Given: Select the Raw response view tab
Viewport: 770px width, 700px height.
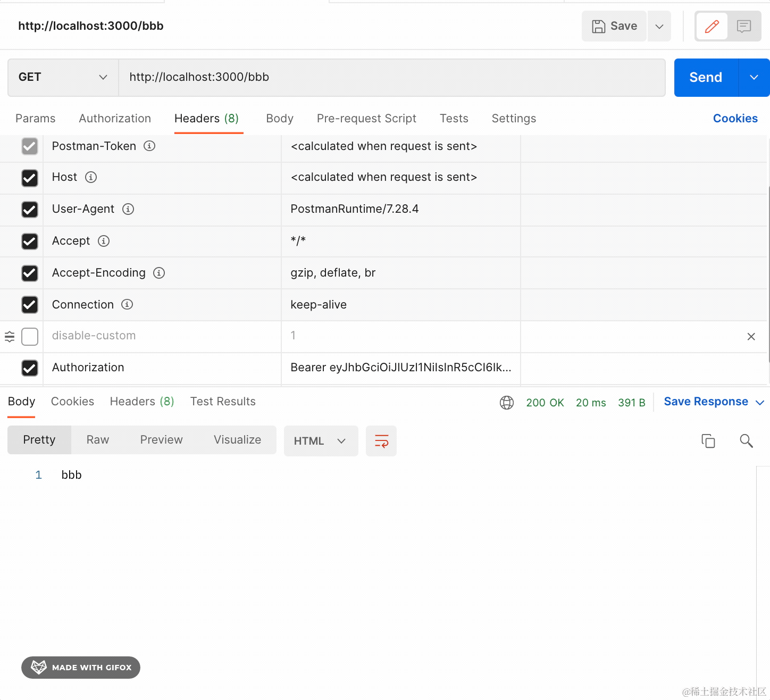Looking at the screenshot, I should click(x=98, y=440).
